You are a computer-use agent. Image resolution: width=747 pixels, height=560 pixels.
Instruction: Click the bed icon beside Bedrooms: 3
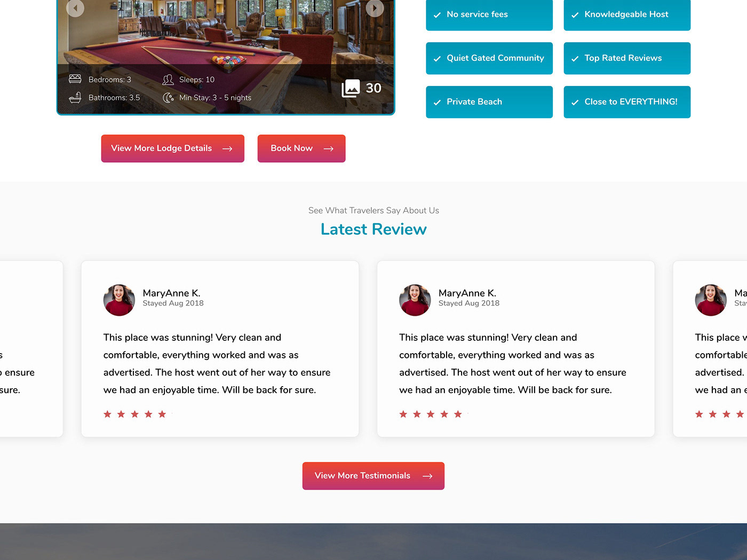[x=75, y=79]
